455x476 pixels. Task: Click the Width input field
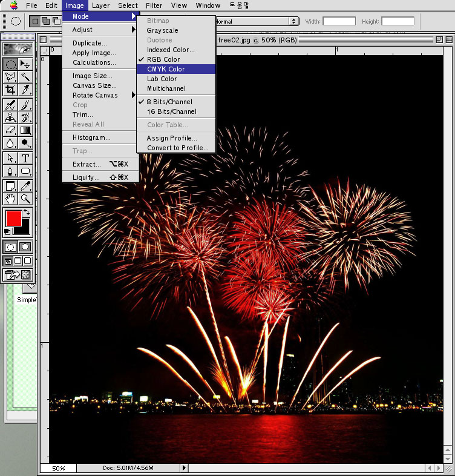[339, 21]
